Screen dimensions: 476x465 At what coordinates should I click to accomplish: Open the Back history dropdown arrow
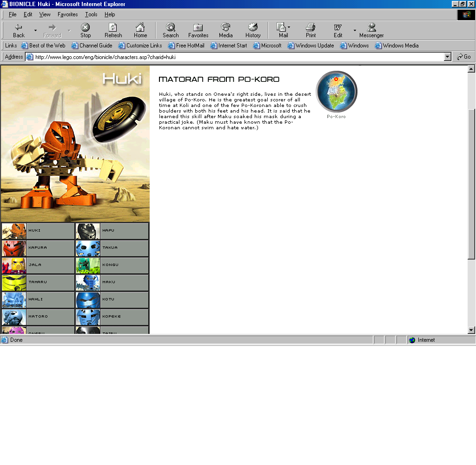35,30
